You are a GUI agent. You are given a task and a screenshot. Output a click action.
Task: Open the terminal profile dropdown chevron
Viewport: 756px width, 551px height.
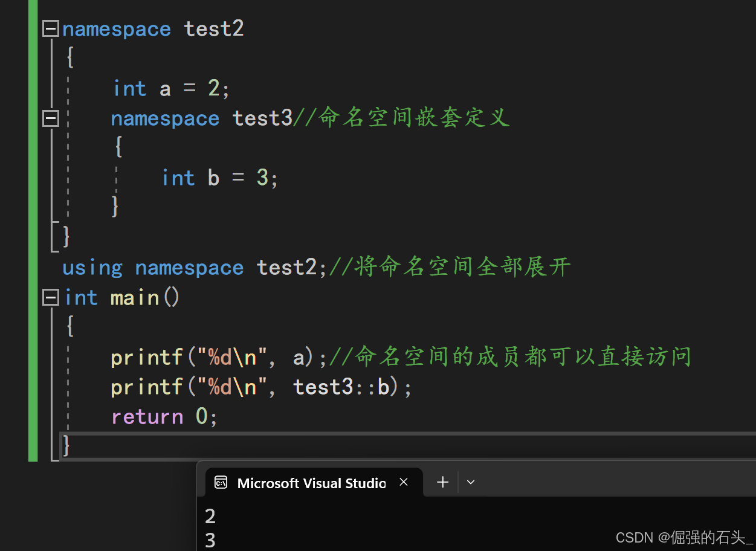click(x=471, y=482)
